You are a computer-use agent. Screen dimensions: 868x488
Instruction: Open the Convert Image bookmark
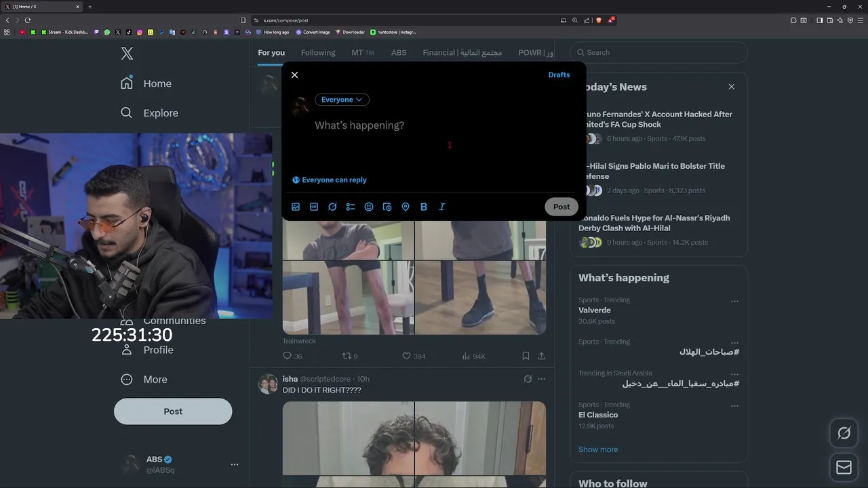click(x=313, y=32)
